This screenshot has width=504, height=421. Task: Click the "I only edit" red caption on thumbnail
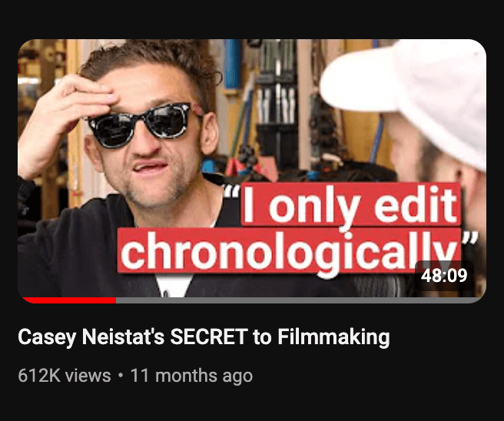351,204
